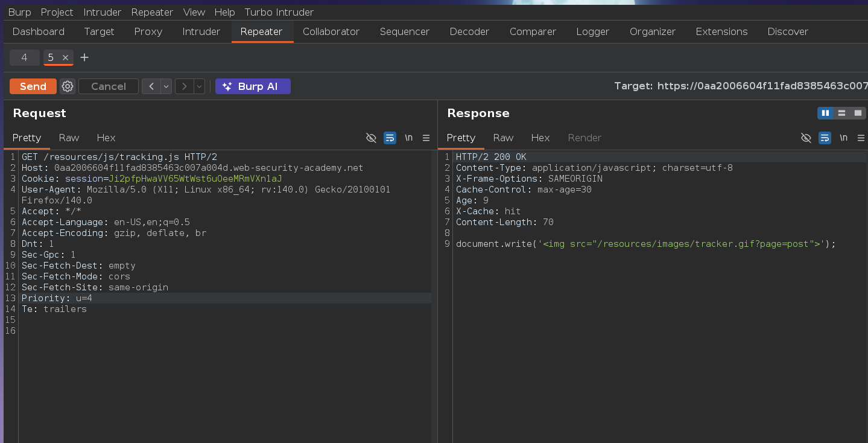868x443 pixels.
Task: Select top-bottom split layout
Action: [841, 113]
